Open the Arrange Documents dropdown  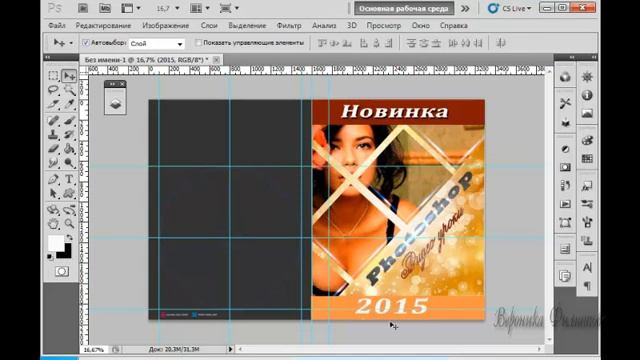point(200,8)
